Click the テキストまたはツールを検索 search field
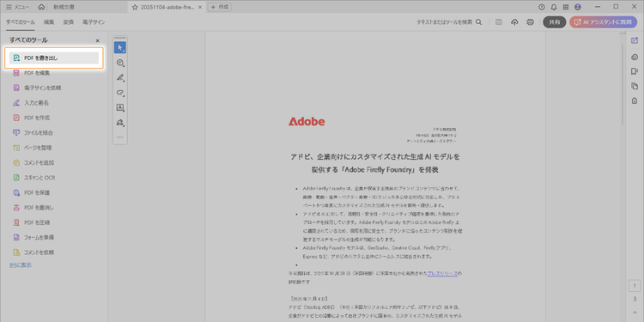Screen dimensions: 644x322 click(x=445, y=22)
